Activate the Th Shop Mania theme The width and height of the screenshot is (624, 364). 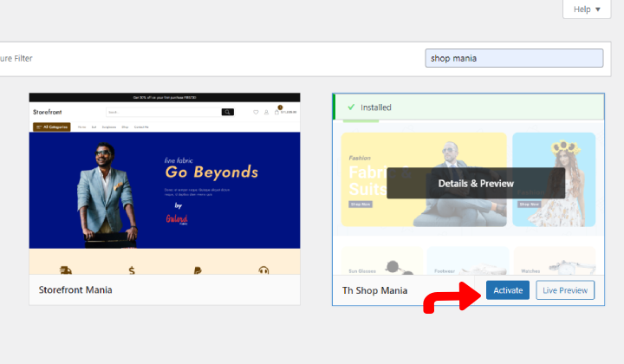pyautogui.click(x=508, y=290)
